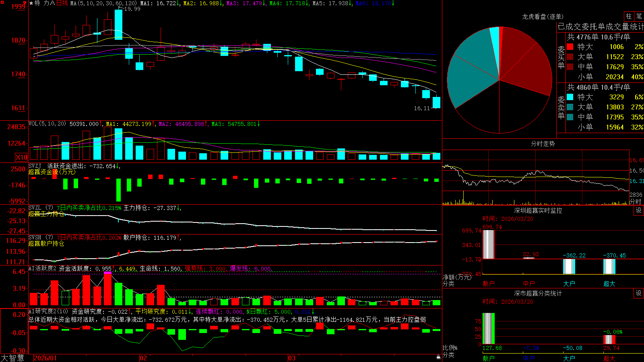Click 超大 category in 分类统计 panel
This screenshot has width=644, height=362.
pos(609,358)
